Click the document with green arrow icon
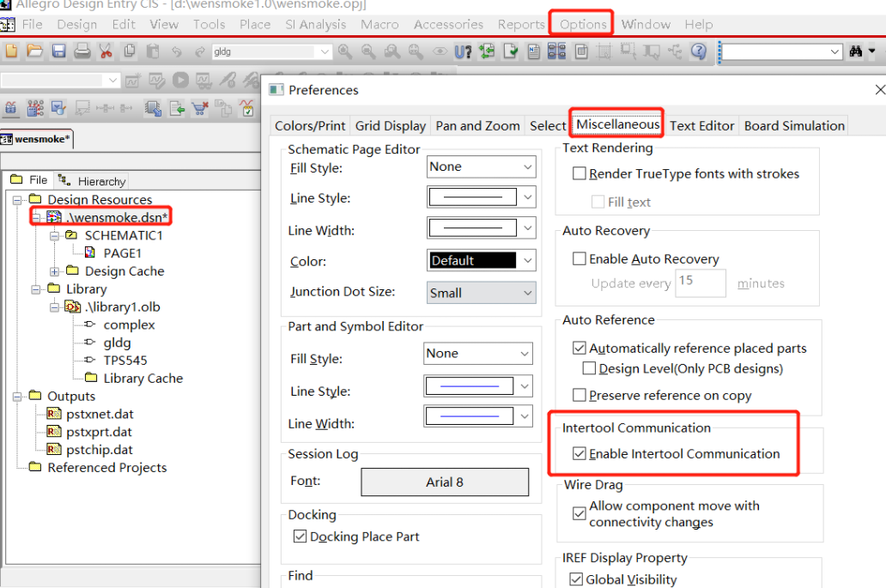Screen dimensions: 886x588 click(x=177, y=107)
